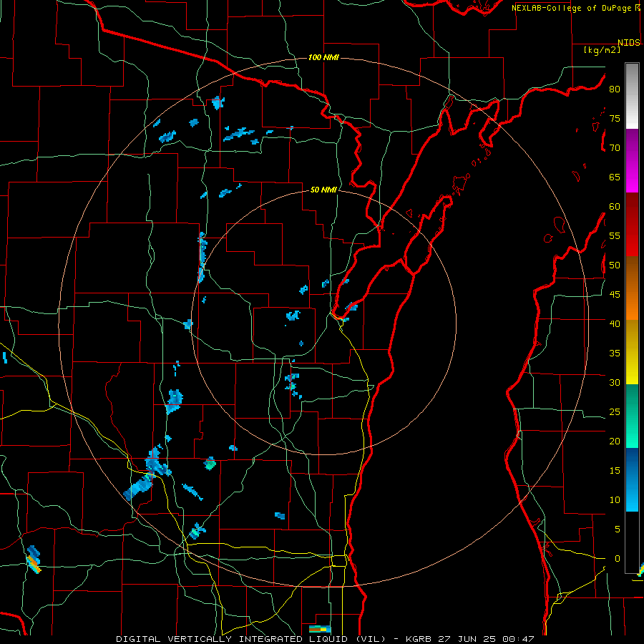Click the 50 value on the scale
This screenshot has width=644, height=644.
pos(615,265)
